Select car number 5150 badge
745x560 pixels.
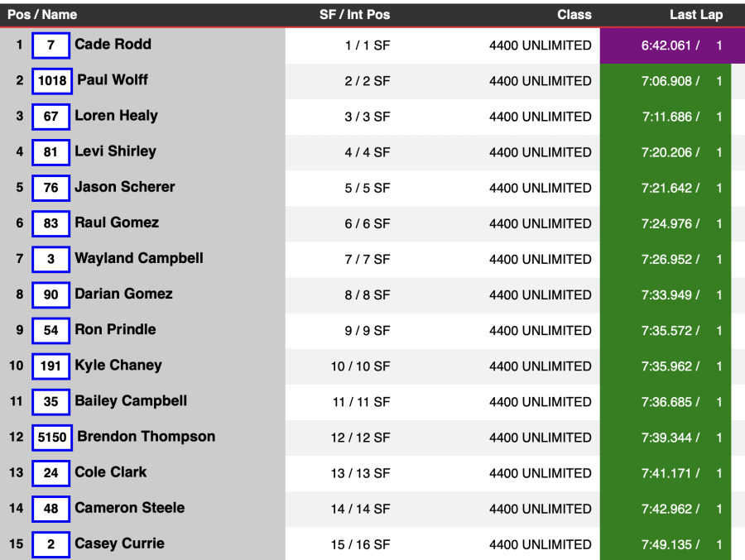[x=52, y=438]
